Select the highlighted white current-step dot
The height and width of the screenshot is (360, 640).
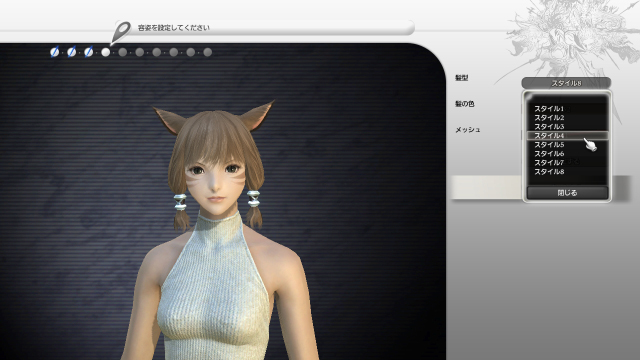(106, 52)
